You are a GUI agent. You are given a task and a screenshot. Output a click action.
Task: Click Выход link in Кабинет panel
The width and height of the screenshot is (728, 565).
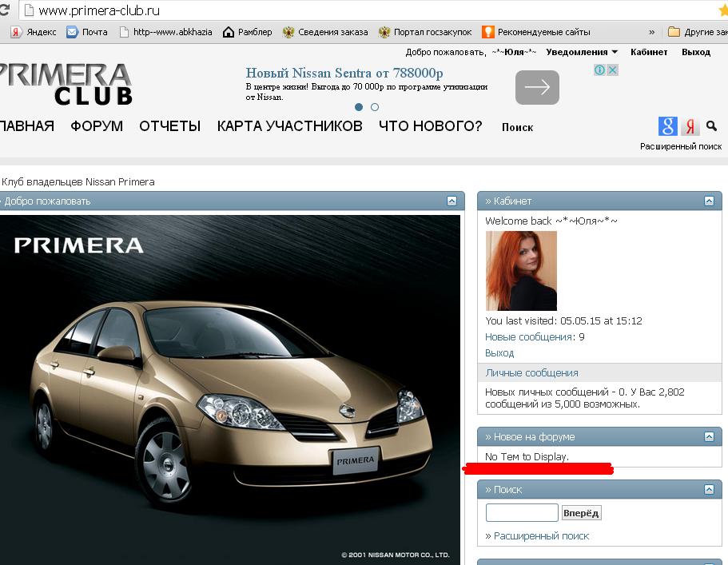tap(499, 353)
